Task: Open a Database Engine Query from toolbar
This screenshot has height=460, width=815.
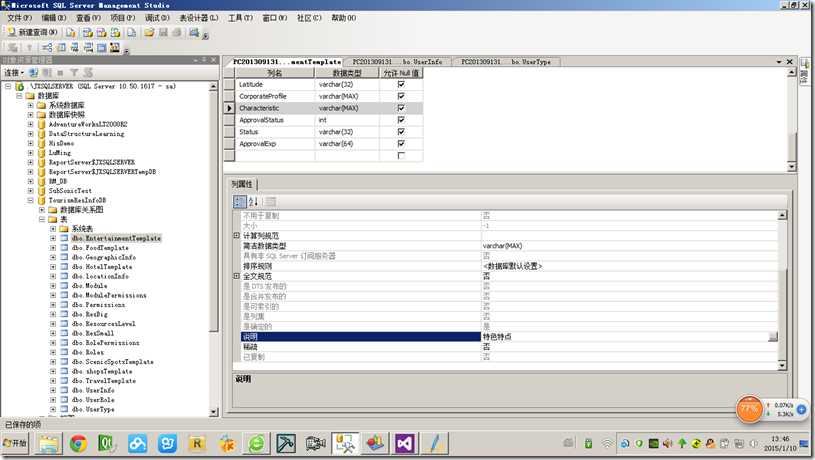Action: (71, 32)
